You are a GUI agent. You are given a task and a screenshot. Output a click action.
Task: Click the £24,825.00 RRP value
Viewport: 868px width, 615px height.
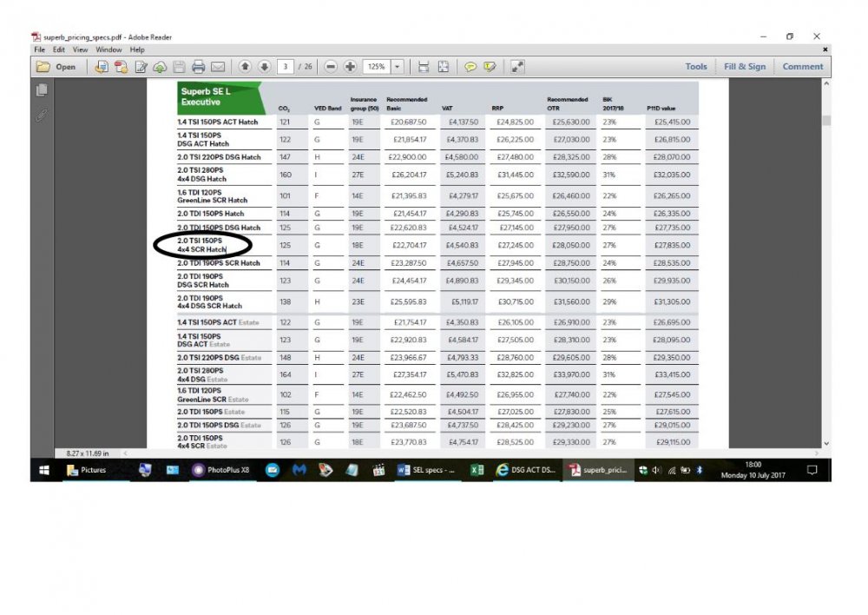pos(515,122)
